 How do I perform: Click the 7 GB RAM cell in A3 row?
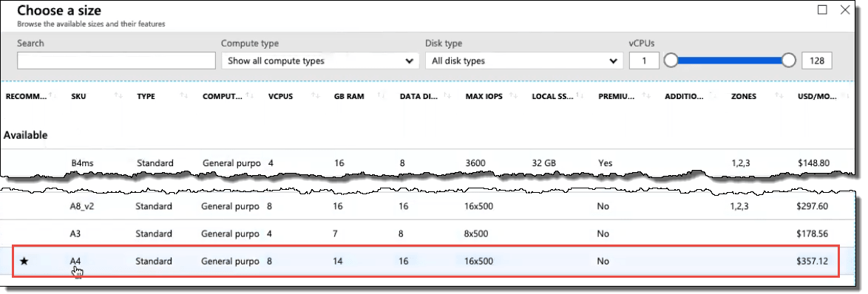click(336, 233)
